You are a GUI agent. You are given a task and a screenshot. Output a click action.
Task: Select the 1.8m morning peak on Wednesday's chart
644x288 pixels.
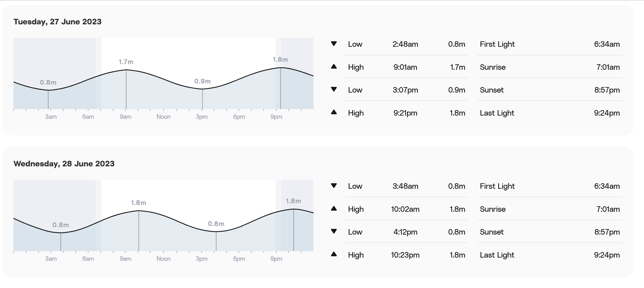[x=139, y=203]
